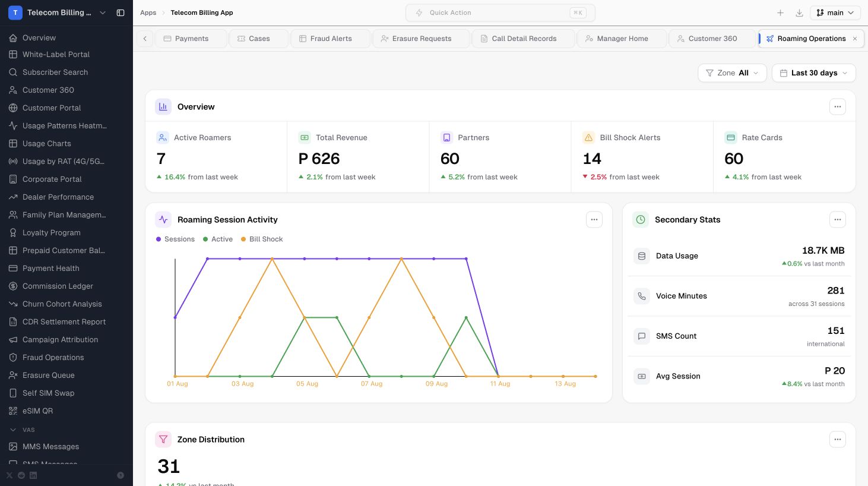Click the Apps breadcrumb link
Viewport: 868px width, 486px height.
tap(148, 12)
